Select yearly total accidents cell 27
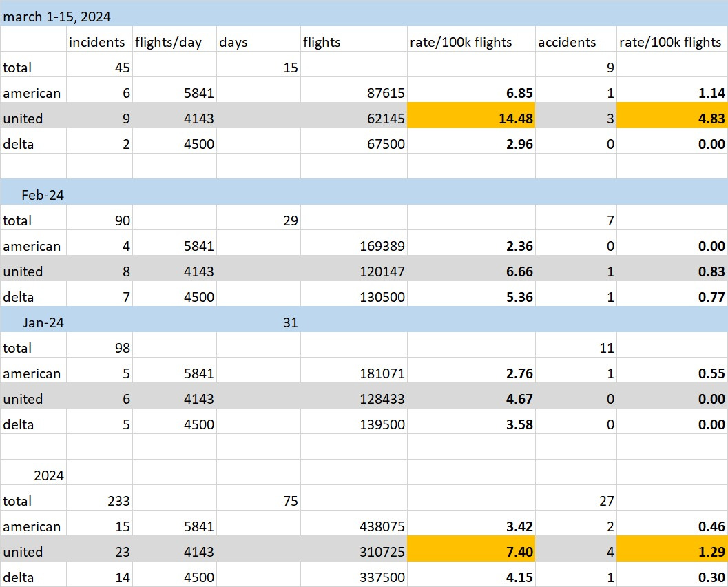 click(x=576, y=498)
